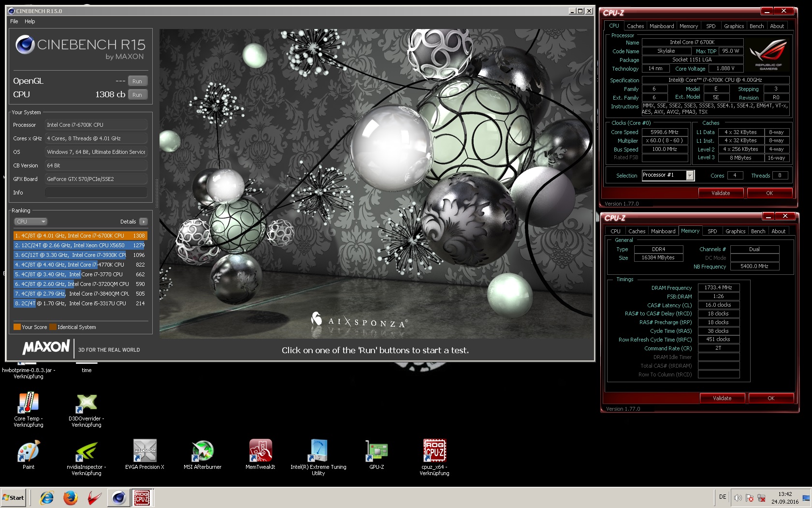Launch Firefox from taskbar

pyautogui.click(x=71, y=497)
